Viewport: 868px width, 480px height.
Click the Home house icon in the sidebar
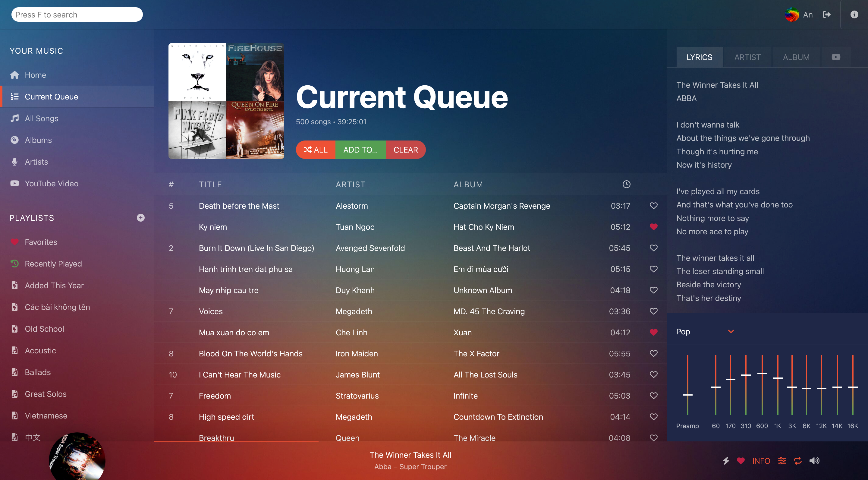point(14,75)
